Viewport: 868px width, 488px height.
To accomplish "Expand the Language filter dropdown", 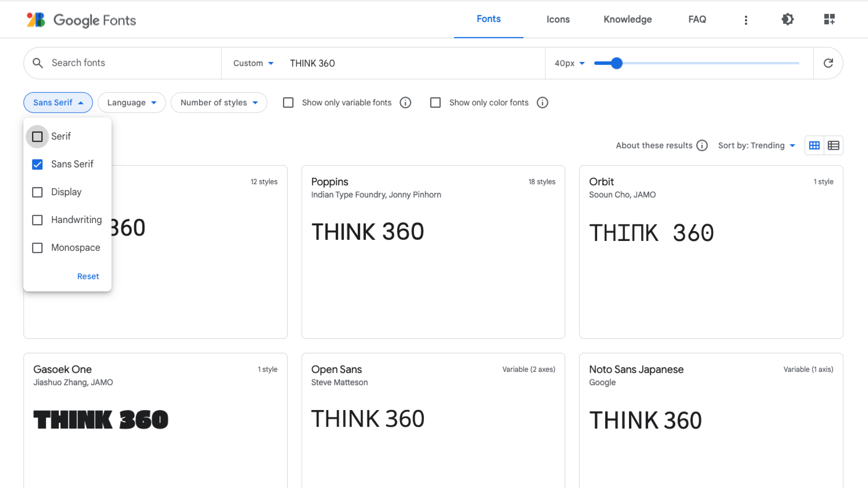I will (131, 102).
